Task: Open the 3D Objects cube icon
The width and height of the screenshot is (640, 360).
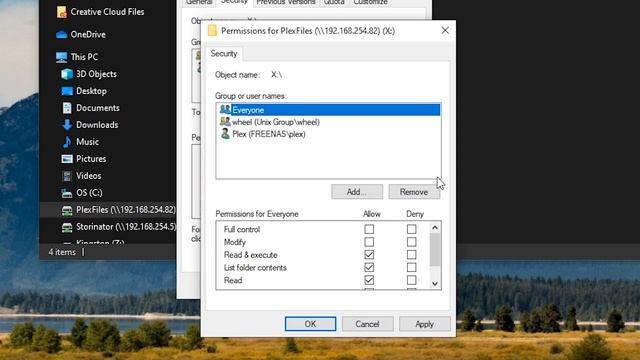Action: (x=67, y=74)
